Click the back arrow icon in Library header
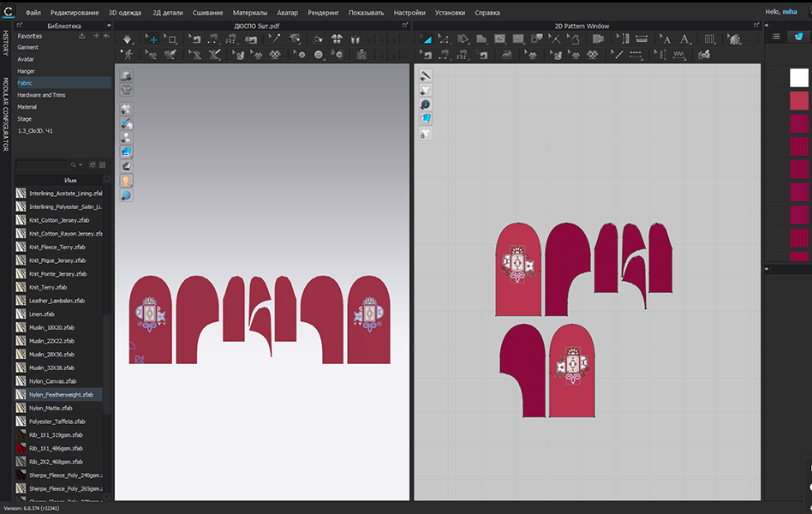Screen dimensions: 812x514 [x=106, y=36]
